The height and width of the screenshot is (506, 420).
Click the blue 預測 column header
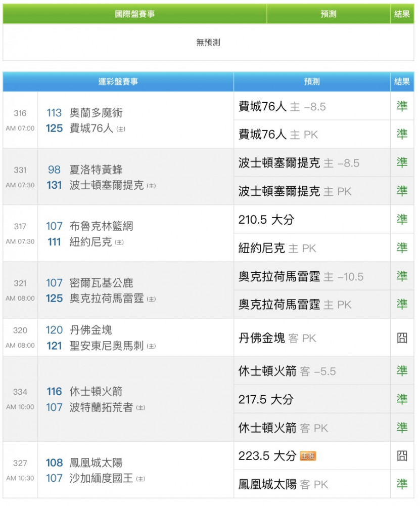pyautogui.click(x=312, y=81)
